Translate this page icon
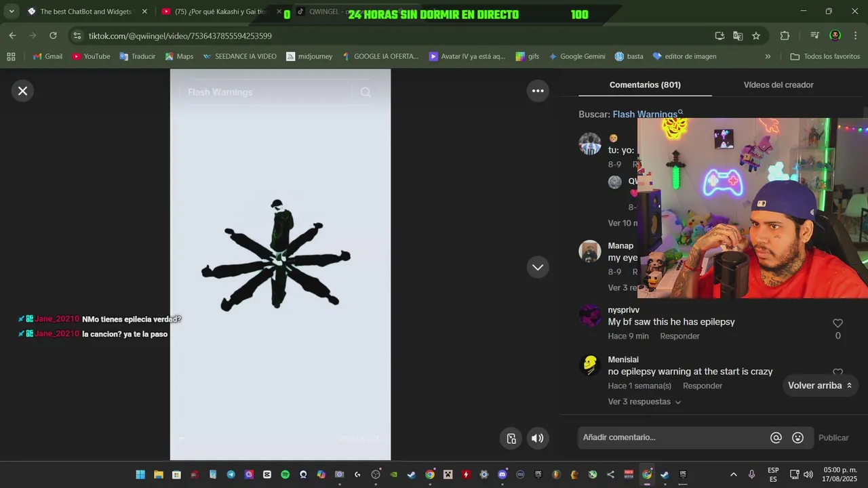This screenshot has width=868, height=488. pyautogui.click(x=738, y=36)
